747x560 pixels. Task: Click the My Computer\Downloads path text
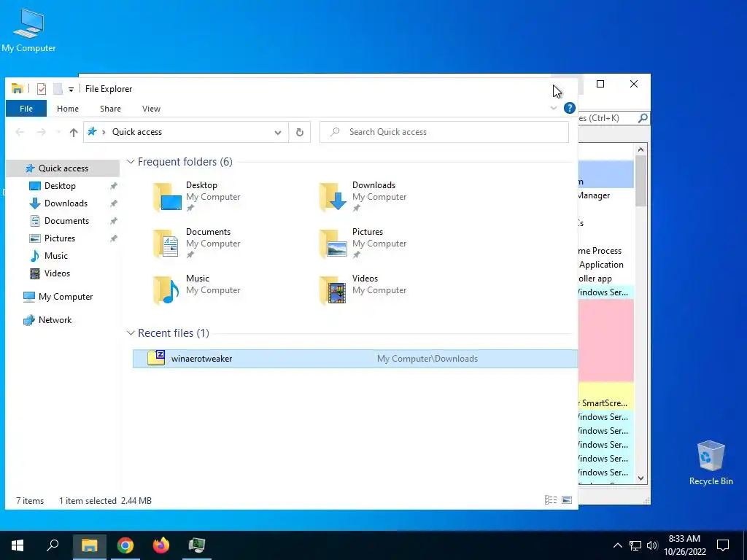427,359
